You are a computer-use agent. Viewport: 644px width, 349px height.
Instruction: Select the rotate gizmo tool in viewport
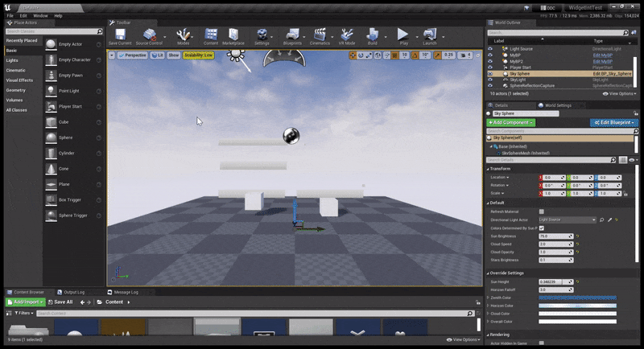click(361, 55)
